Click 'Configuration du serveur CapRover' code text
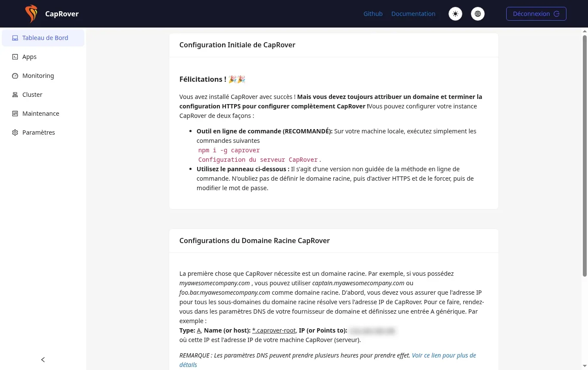The width and height of the screenshot is (588, 370). coord(258,160)
